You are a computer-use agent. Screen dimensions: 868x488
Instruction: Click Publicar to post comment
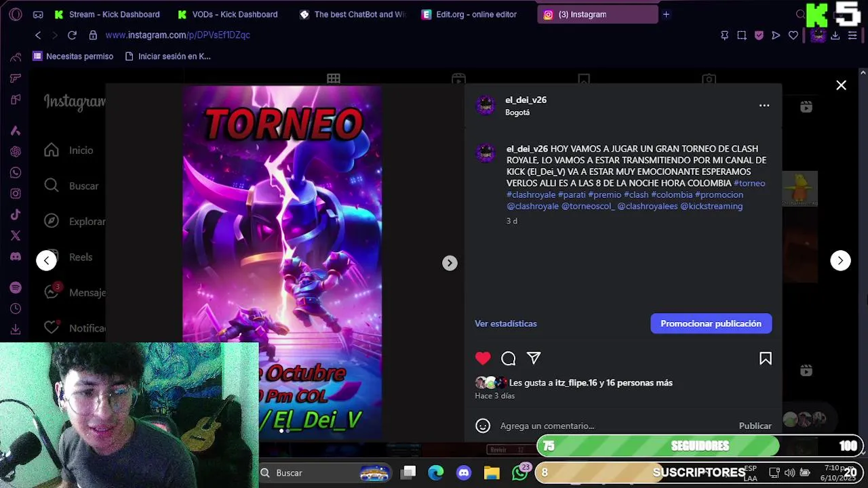coord(755,426)
